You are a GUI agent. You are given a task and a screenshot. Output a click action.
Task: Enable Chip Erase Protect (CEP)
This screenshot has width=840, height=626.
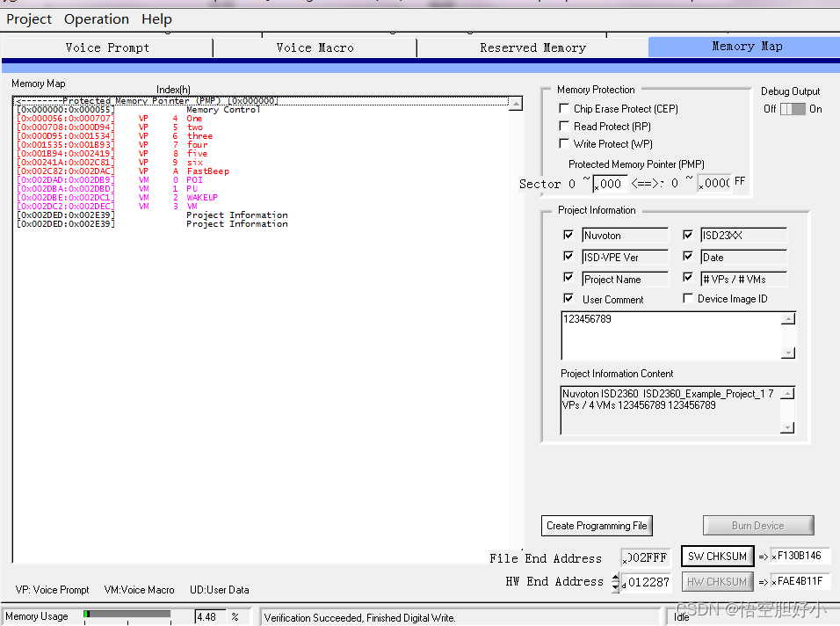coord(563,108)
